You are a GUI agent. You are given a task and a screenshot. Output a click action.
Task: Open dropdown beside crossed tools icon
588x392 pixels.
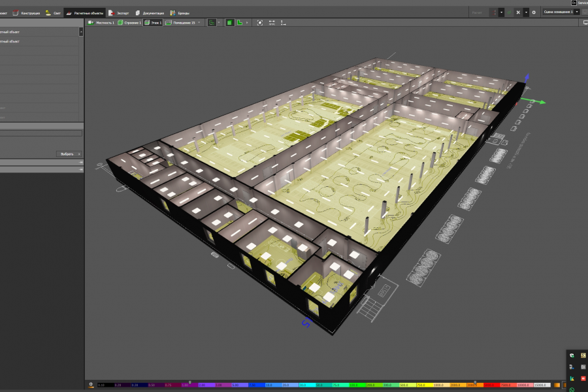(x=526, y=12)
